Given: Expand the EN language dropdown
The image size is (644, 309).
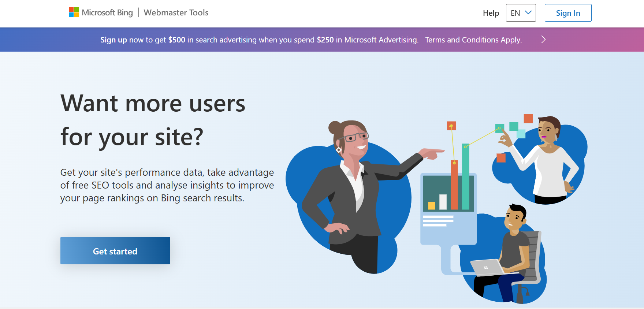Looking at the screenshot, I should [x=521, y=13].
